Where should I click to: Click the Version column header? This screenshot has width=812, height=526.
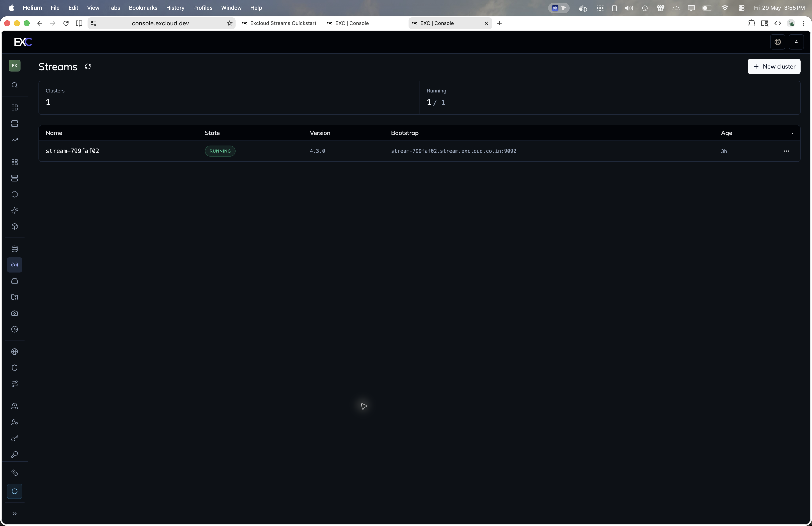coord(320,133)
